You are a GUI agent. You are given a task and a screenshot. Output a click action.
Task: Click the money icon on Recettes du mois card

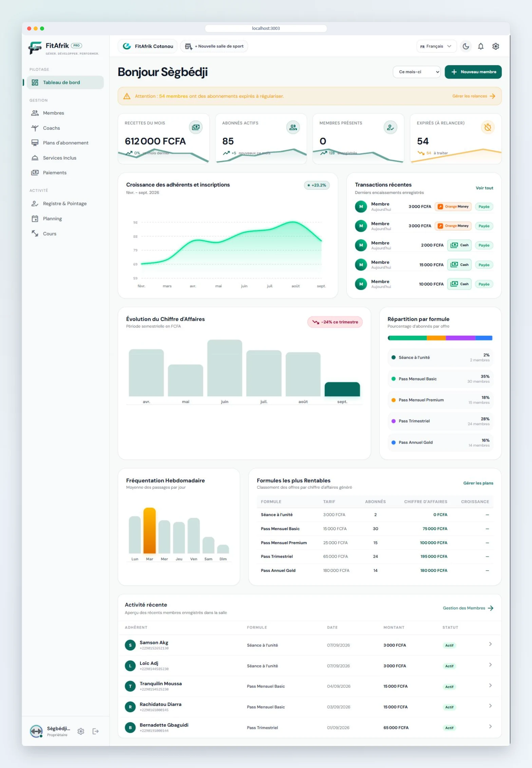pyautogui.click(x=196, y=127)
